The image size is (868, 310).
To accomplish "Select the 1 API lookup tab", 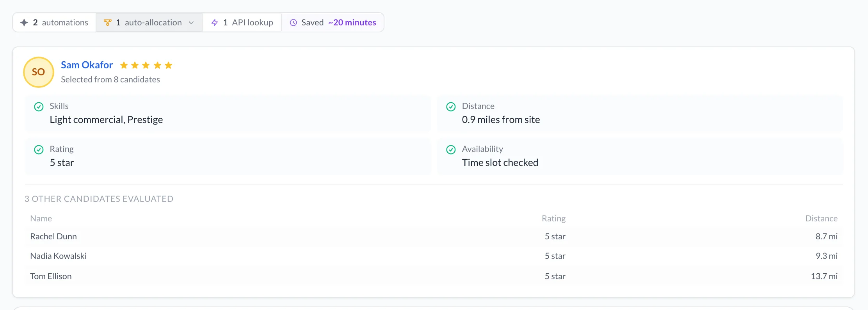I will pos(242,23).
